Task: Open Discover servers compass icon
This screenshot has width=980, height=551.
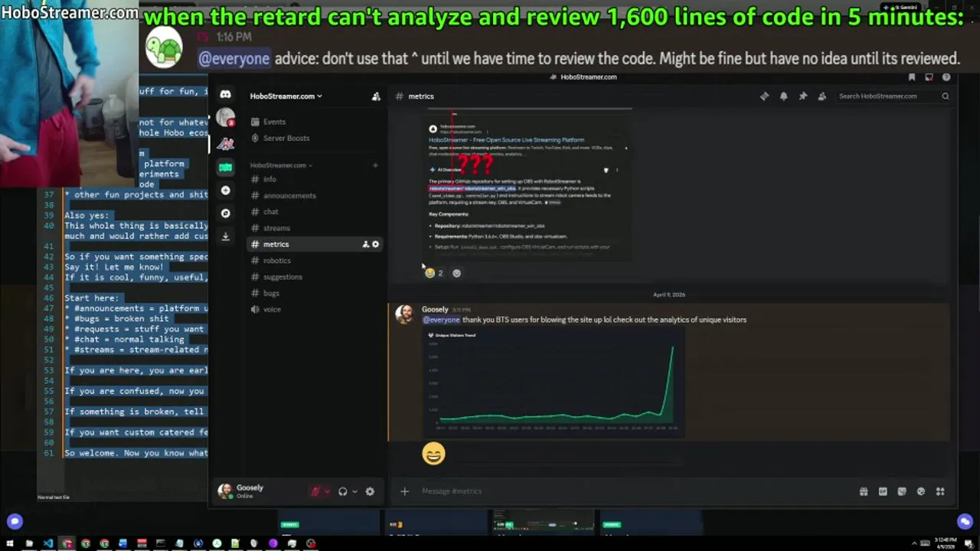Action: (x=225, y=214)
